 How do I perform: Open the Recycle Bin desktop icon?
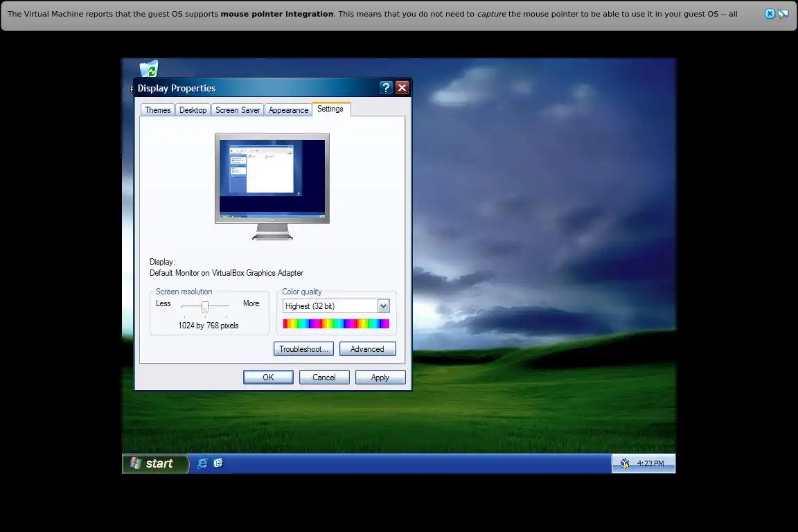tap(149, 69)
